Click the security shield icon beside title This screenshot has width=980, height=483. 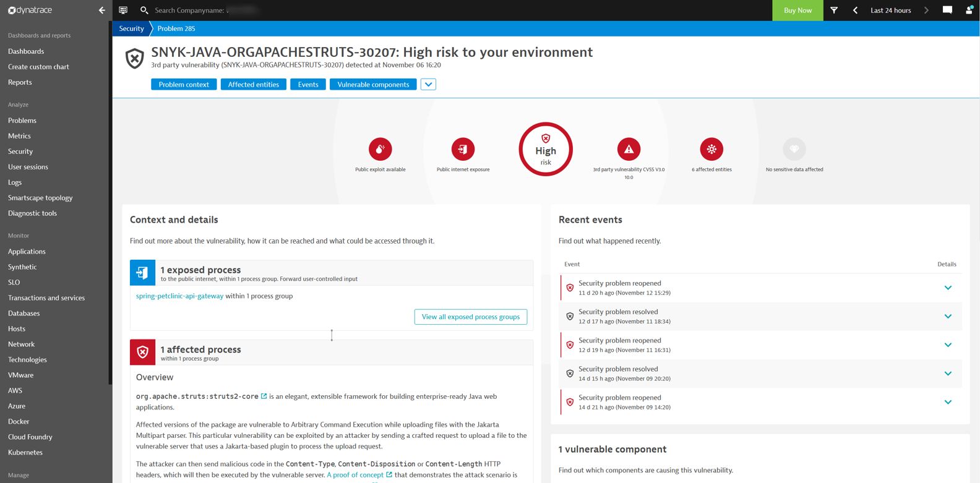pos(134,59)
